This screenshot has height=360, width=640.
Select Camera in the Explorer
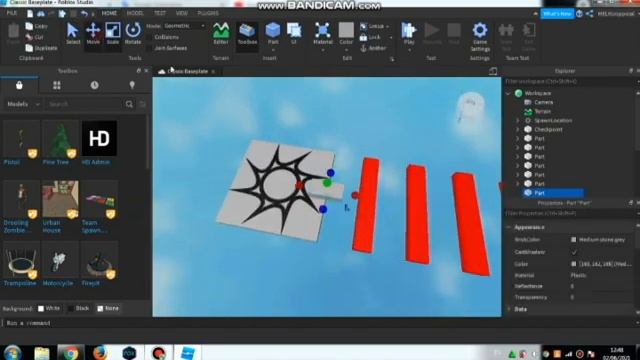543,102
